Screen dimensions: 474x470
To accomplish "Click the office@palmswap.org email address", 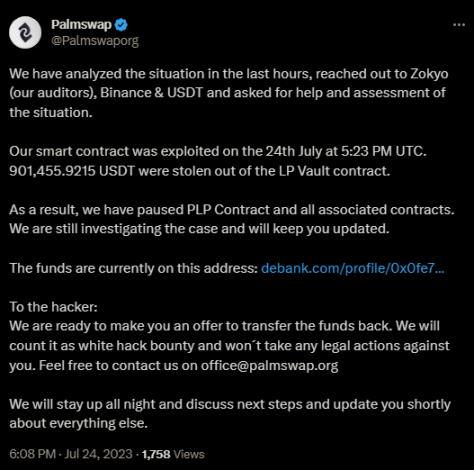I will pyautogui.click(x=269, y=365).
